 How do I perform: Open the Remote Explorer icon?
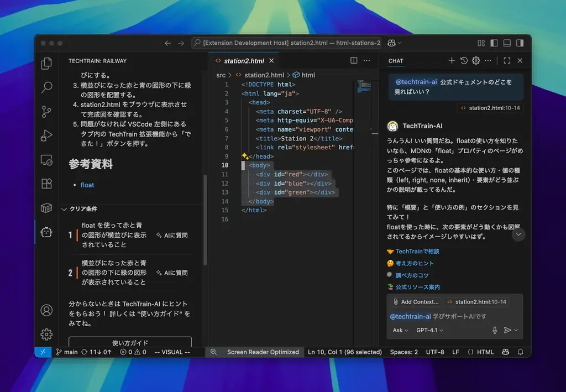tap(46, 160)
